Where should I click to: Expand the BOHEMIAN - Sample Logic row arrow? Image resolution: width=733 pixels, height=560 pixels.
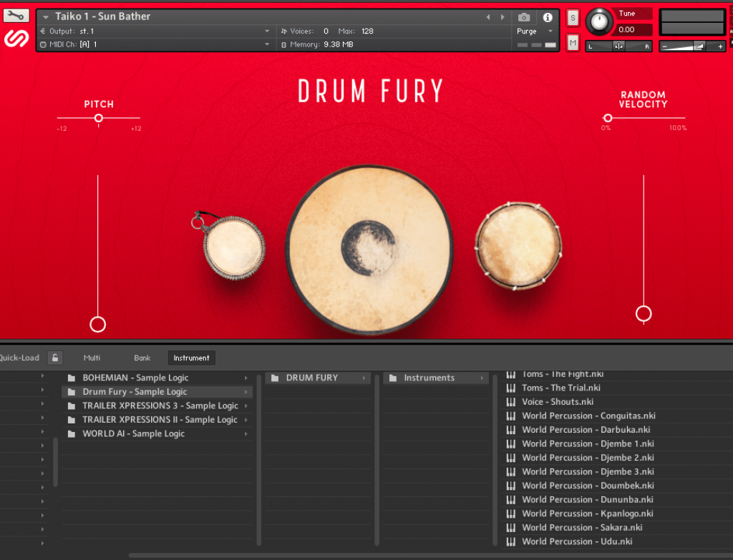point(246,378)
